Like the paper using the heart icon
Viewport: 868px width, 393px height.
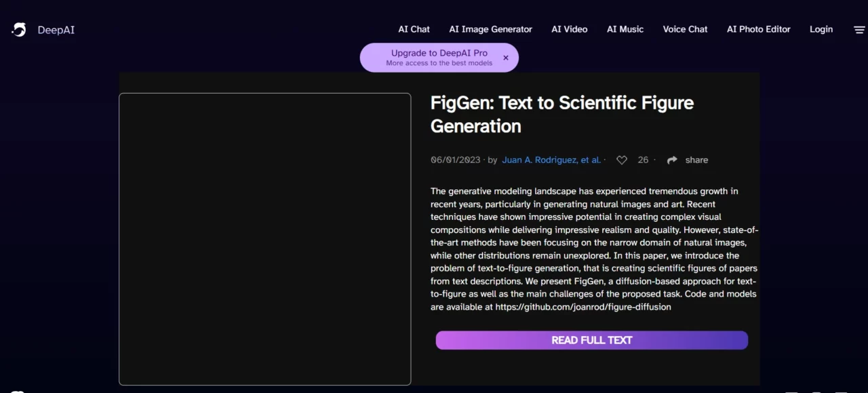(622, 160)
